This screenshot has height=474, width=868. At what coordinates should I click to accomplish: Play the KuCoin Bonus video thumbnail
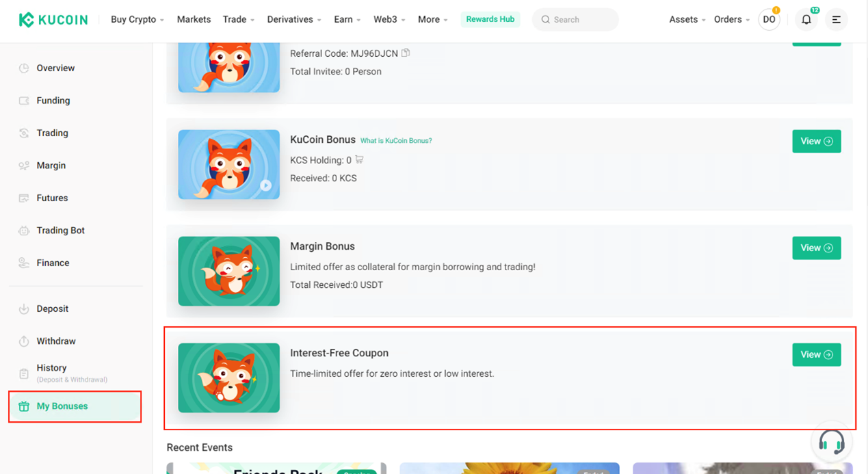[265, 185]
